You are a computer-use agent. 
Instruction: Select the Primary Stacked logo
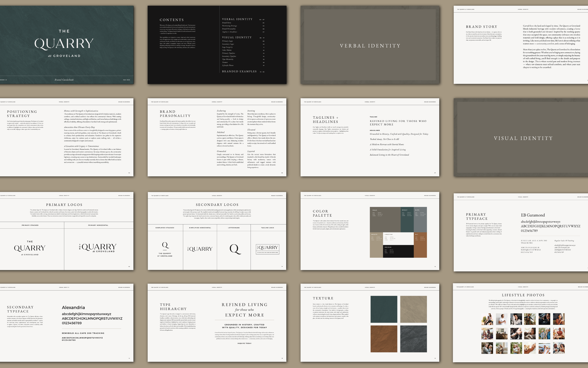[30, 248]
